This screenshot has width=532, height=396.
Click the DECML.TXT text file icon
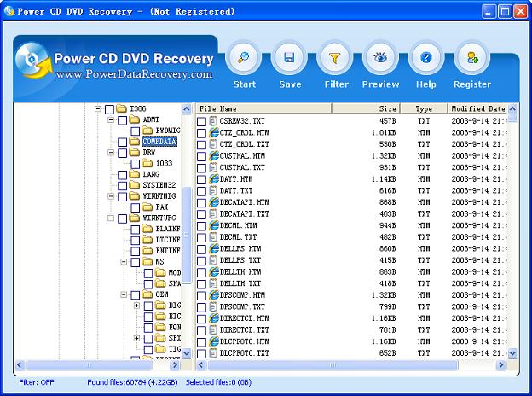[213, 236]
